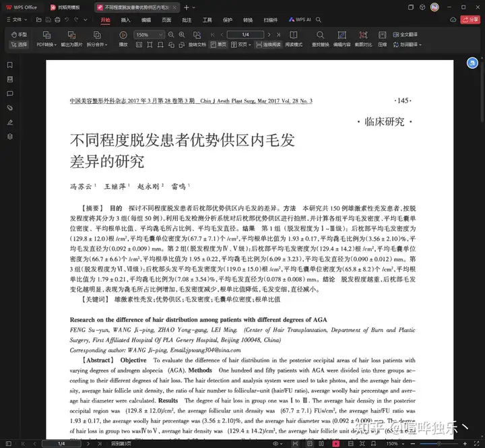Open the 批注 ribbon tab
The width and height of the screenshot is (485, 448).
tap(187, 20)
